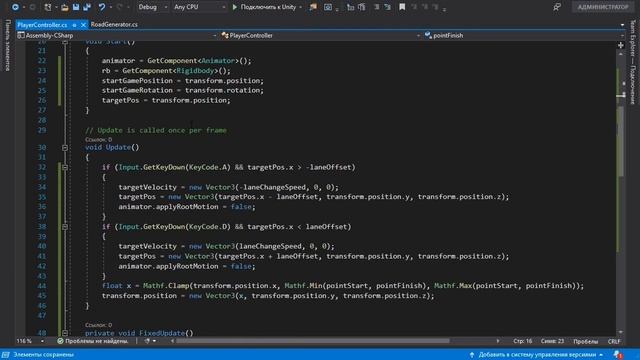Click the Стр: 16 line indicator

tap(522, 341)
